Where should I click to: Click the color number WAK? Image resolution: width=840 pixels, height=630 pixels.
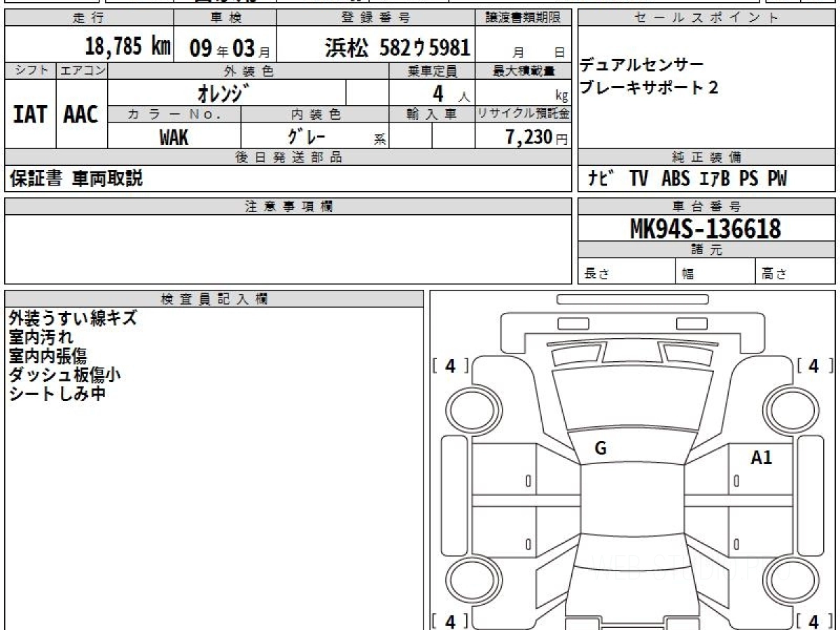174,137
